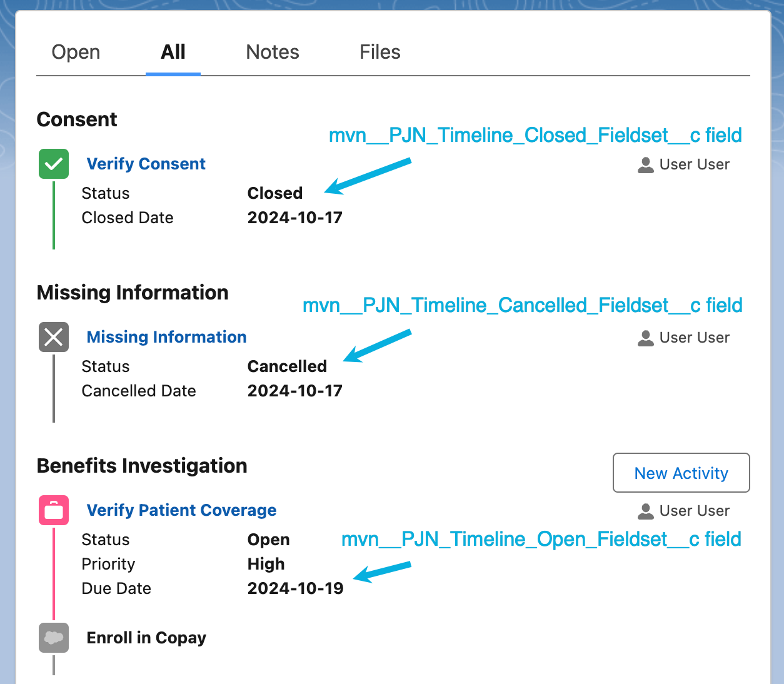Image resolution: width=784 pixels, height=684 pixels.
Task: Open the blue Missing Information link
Action: click(166, 337)
